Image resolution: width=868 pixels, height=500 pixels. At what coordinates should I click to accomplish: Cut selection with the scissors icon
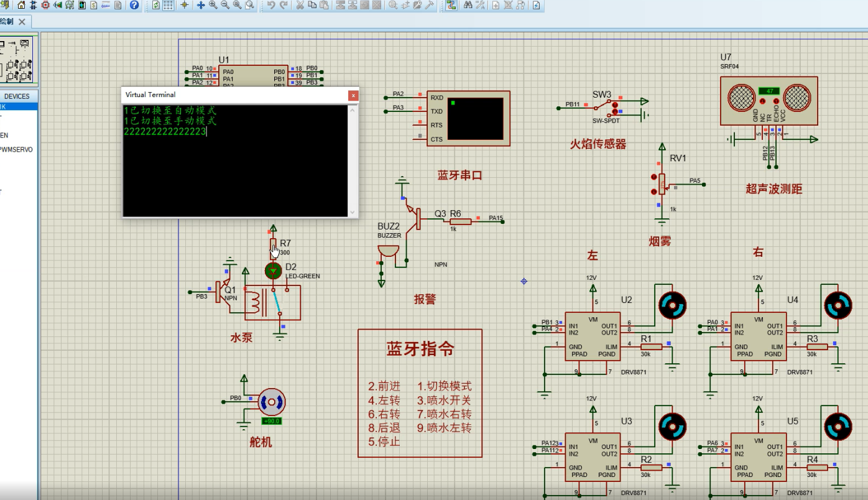[x=300, y=5]
